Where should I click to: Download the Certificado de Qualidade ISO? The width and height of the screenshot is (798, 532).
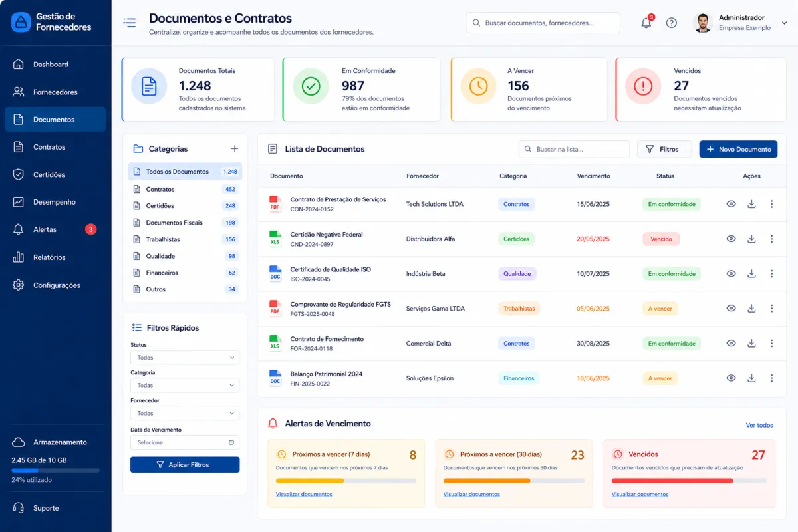pos(751,273)
